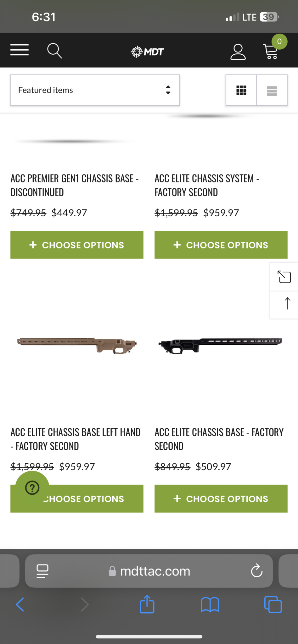Open the hamburger navigation menu
This screenshot has width=298, height=644.
20,50
